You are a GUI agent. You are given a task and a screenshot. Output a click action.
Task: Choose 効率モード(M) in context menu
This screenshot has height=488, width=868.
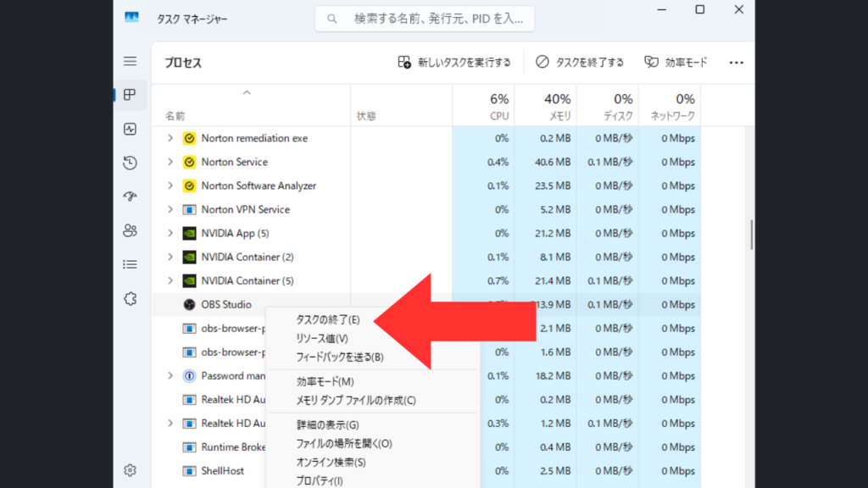[325, 382]
